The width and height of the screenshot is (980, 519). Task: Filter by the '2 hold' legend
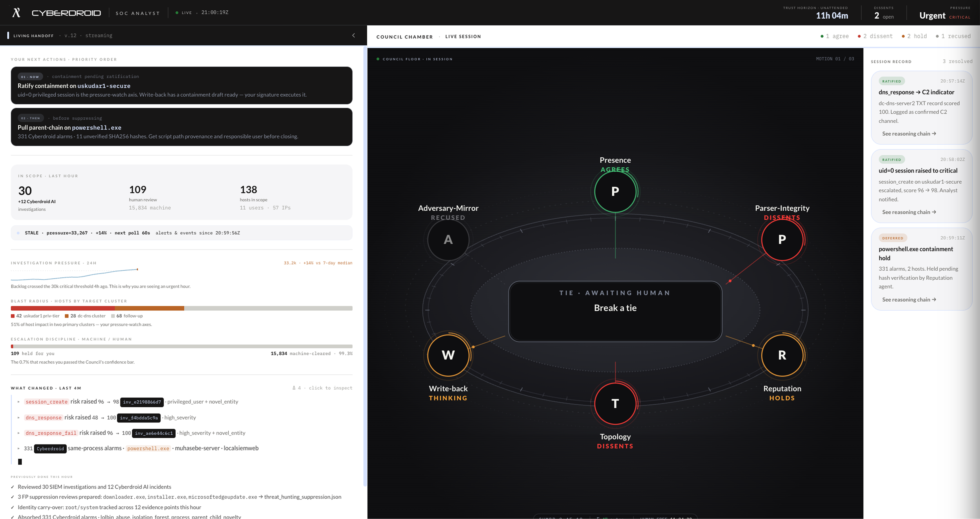click(x=914, y=36)
